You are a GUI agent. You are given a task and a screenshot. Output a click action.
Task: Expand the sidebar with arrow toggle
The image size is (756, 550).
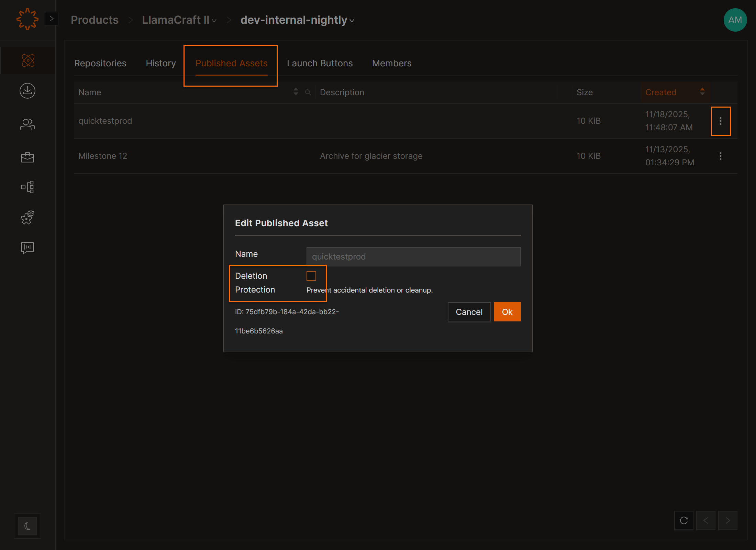click(52, 19)
